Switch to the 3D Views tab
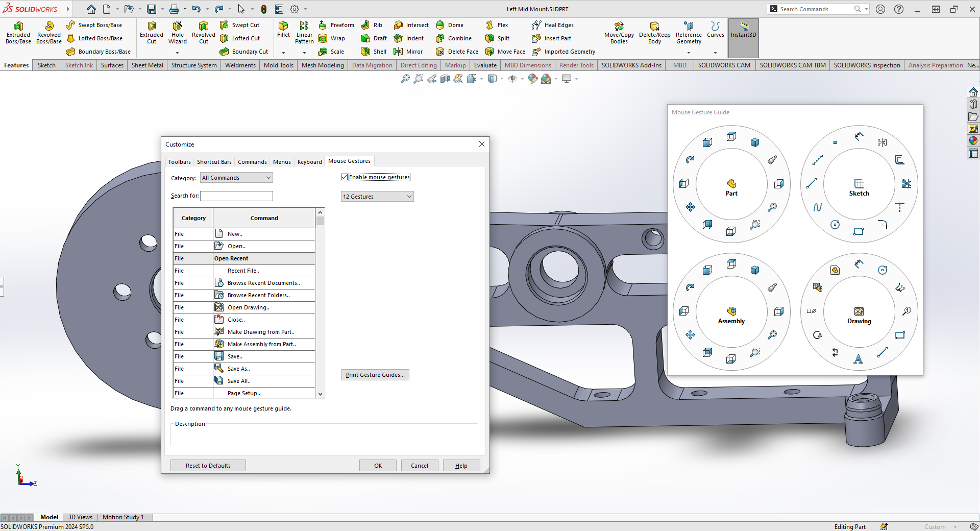The width and height of the screenshot is (980, 531). pos(80,517)
